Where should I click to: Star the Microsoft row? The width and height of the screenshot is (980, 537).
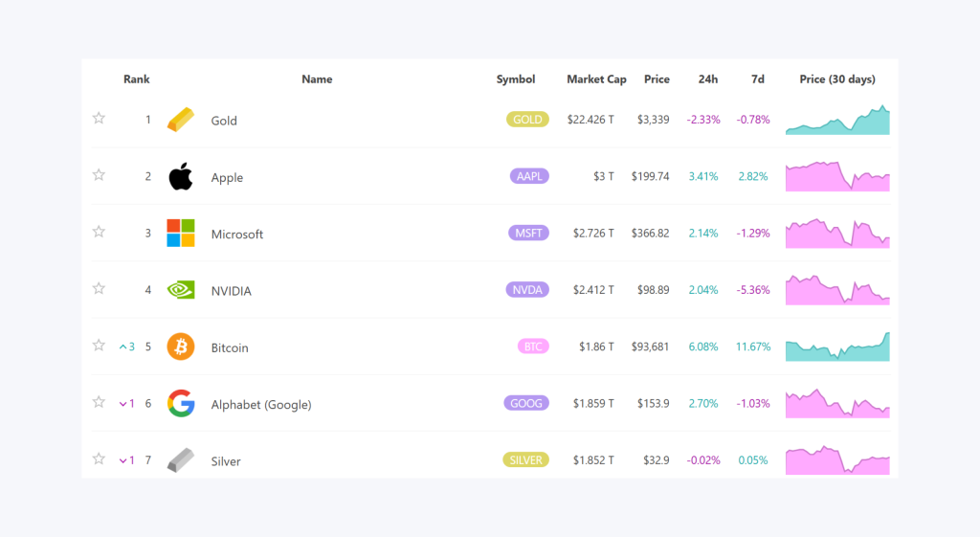point(99,232)
